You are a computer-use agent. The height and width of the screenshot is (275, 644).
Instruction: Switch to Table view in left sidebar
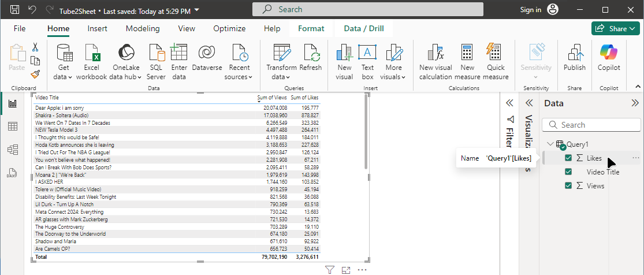(x=13, y=127)
